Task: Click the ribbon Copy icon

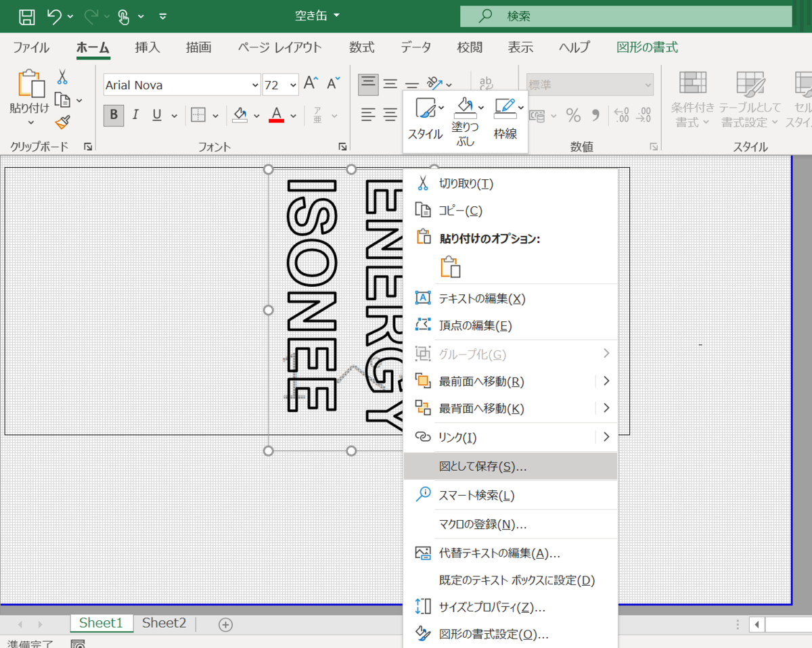Action: 62,100
